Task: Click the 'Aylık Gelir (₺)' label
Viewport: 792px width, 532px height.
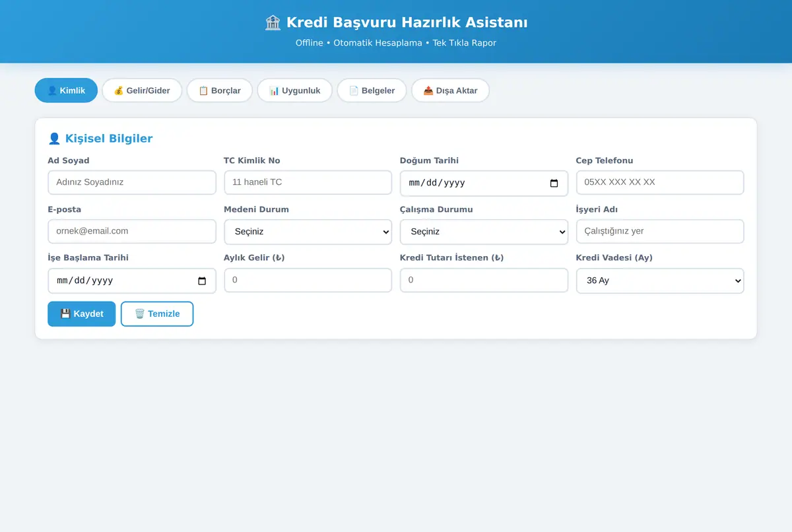Action: point(254,257)
